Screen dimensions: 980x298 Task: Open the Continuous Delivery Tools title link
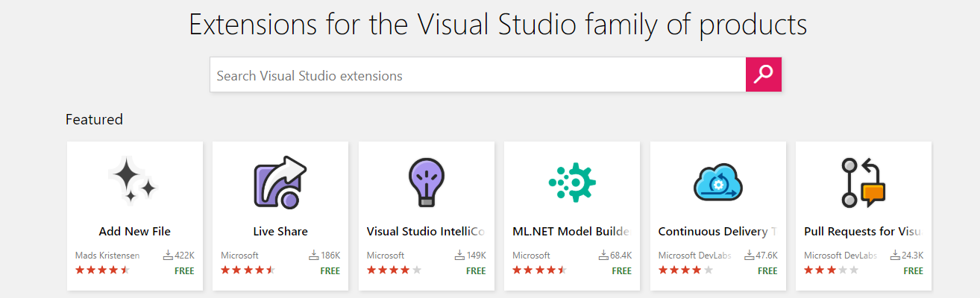pos(717,232)
